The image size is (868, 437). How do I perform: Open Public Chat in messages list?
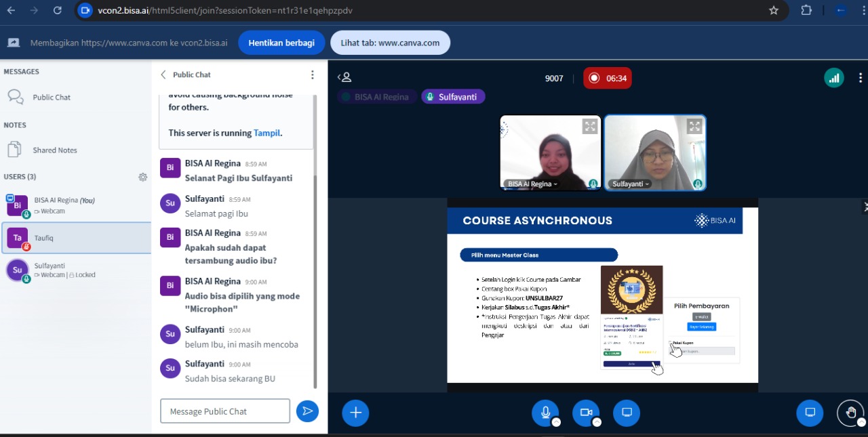point(52,97)
